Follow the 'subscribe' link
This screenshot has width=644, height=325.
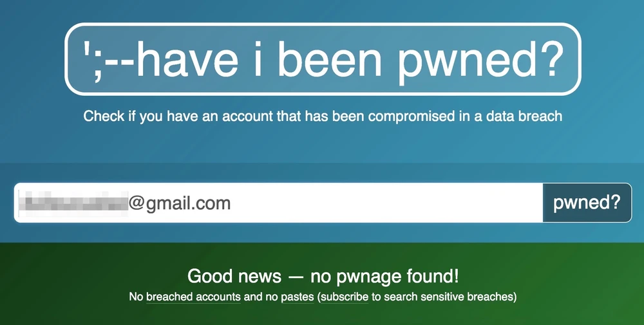tap(344, 297)
